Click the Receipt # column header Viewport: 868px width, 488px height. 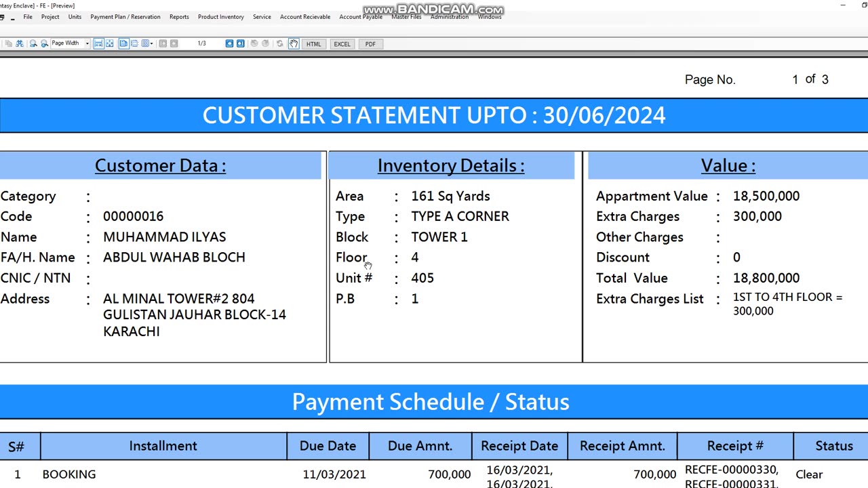pyautogui.click(x=735, y=446)
